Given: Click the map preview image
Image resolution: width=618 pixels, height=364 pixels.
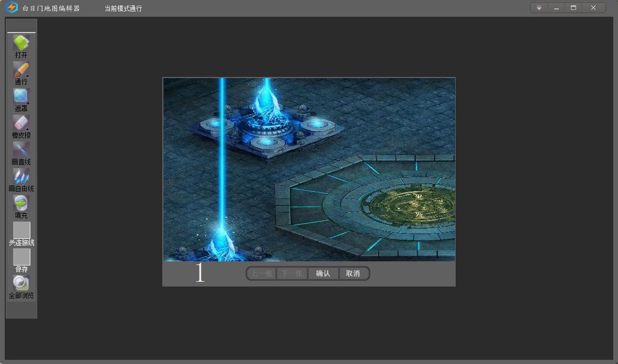Looking at the screenshot, I should 309,169.
